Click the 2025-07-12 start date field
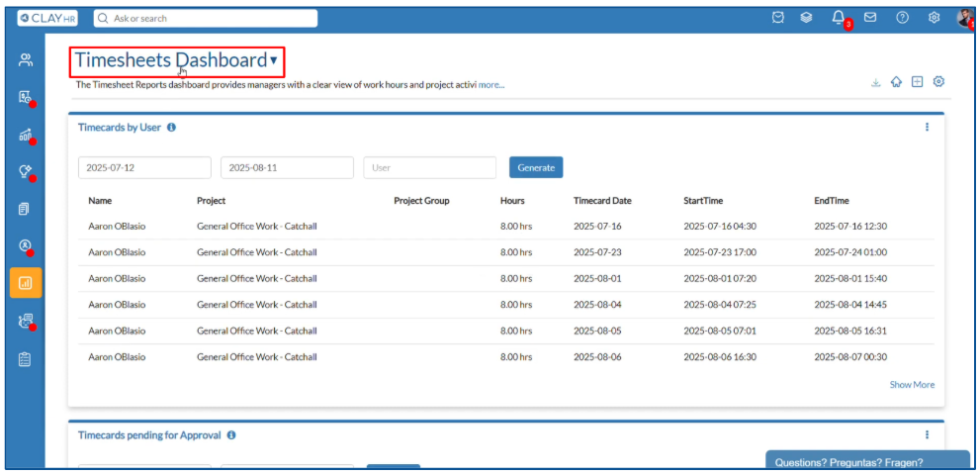 [x=144, y=167]
